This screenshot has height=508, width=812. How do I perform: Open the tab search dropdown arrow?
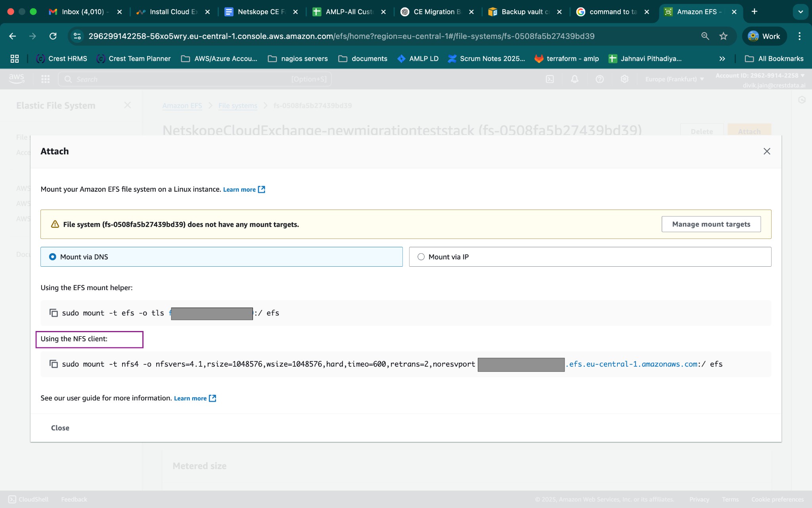801,12
